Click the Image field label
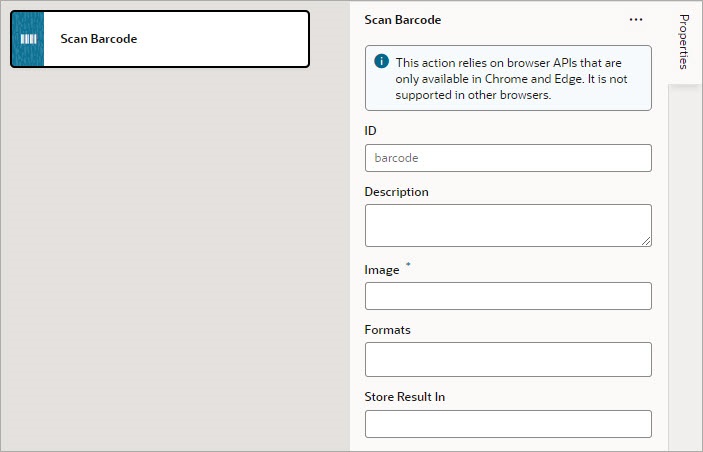Image resolution: width=703 pixels, height=452 pixels. (381, 270)
